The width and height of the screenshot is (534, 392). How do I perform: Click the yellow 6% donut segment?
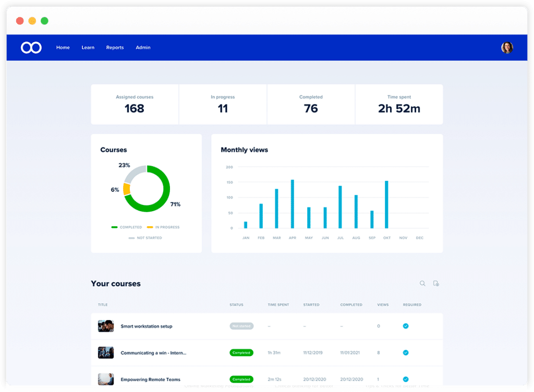point(127,189)
